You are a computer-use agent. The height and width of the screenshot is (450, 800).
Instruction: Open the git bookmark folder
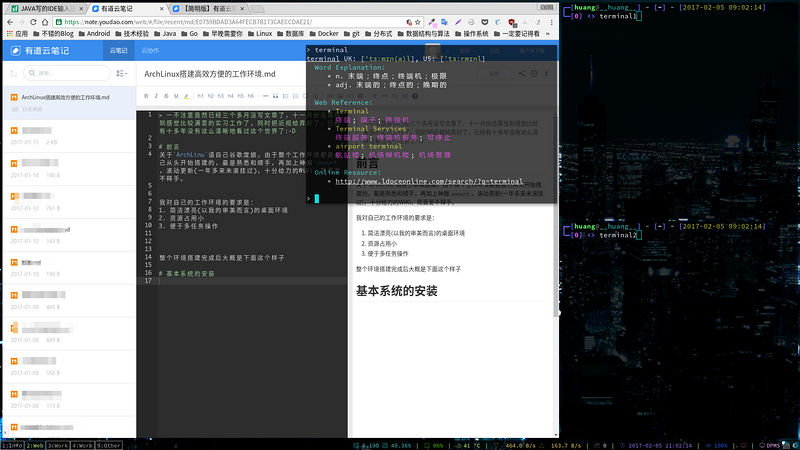tap(352, 34)
